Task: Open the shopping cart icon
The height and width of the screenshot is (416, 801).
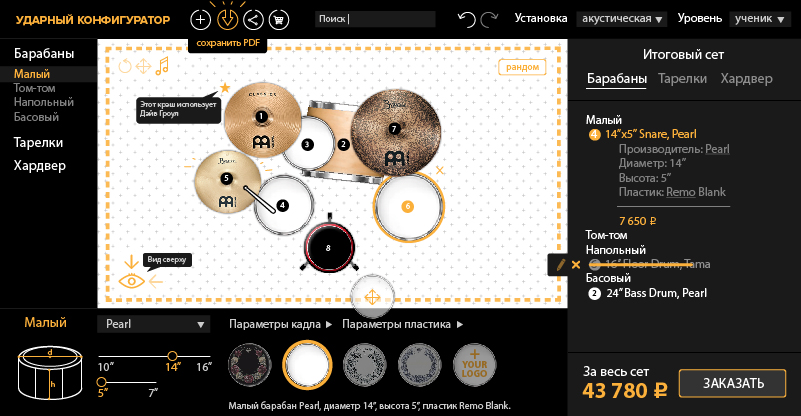Action: [279, 20]
